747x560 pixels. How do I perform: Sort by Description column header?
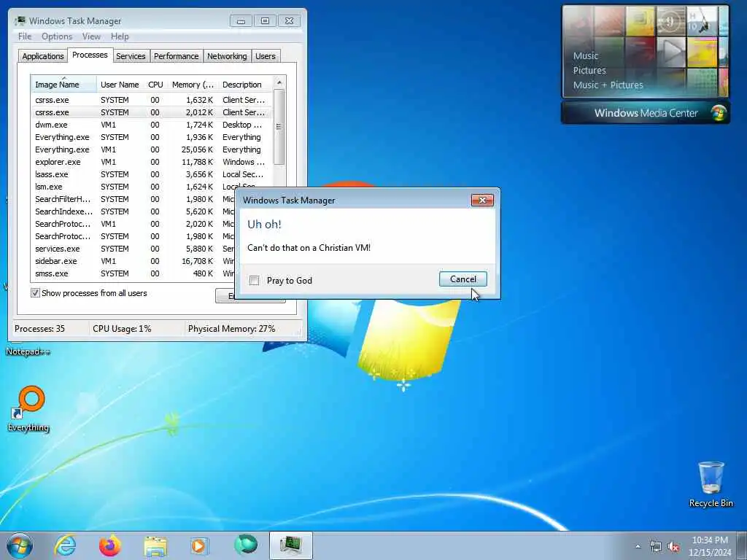click(x=245, y=85)
